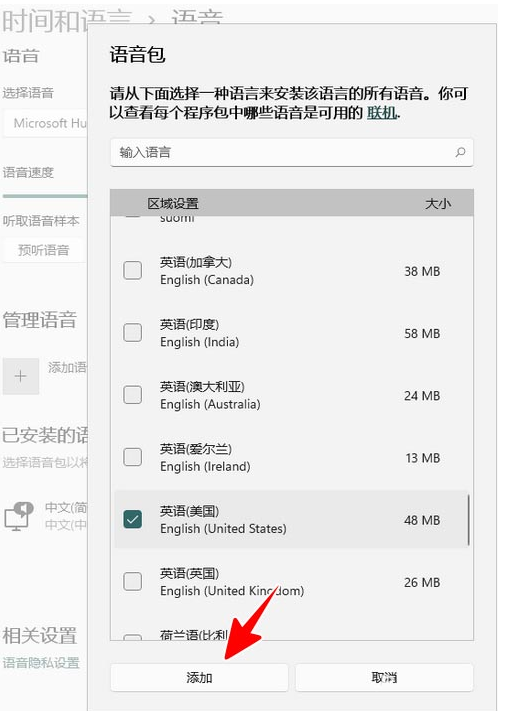Open the Microsoft Hu voice selection dropdown
506x711 pixels.
(x=45, y=123)
